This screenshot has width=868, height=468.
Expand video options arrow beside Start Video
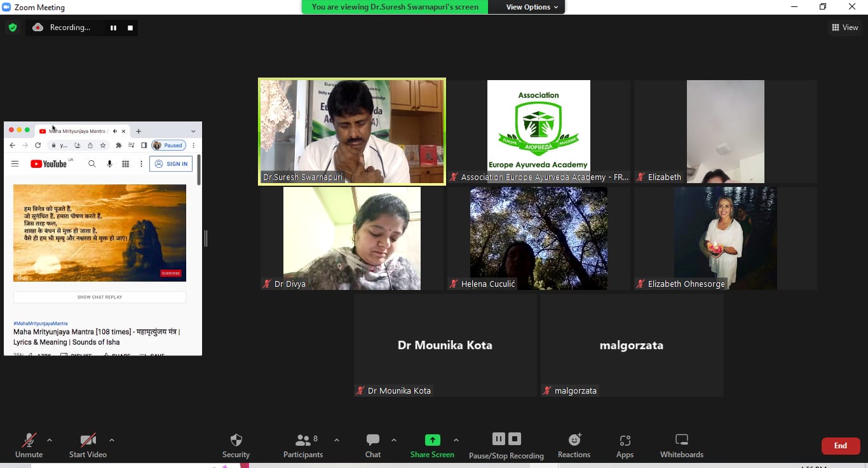pos(112,440)
